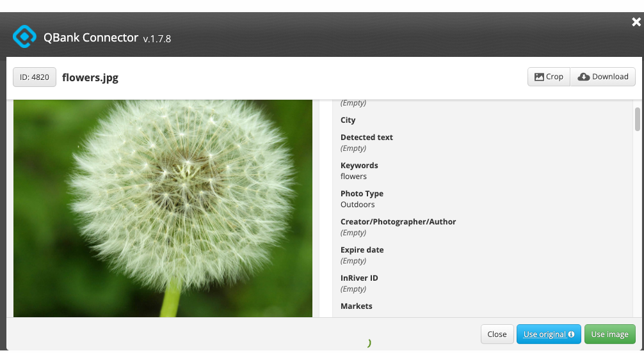
Task: Click the Detected text label
Action: click(x=367, y=137)
